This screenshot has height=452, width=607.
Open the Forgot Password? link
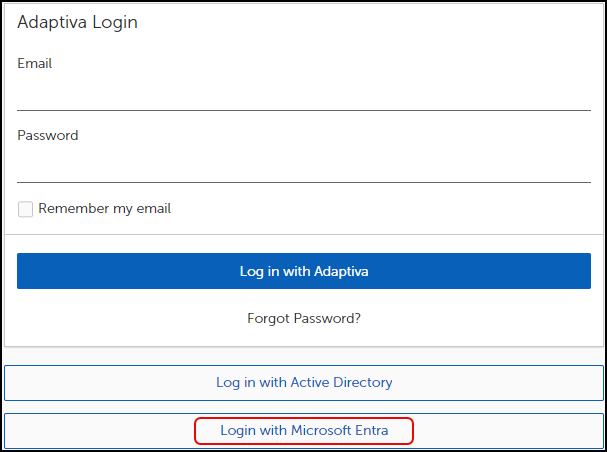click(304, 318)
